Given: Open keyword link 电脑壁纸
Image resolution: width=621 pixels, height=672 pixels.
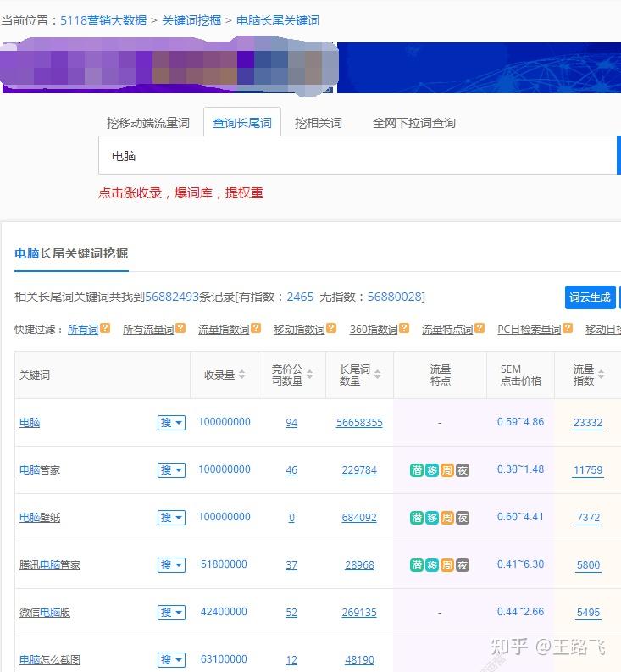Looking at the screenshot, I should [40, 518].
